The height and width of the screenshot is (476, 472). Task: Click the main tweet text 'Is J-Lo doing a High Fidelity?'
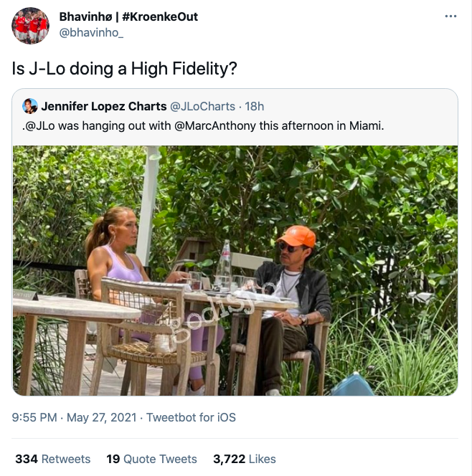click(x=124, y=69)
